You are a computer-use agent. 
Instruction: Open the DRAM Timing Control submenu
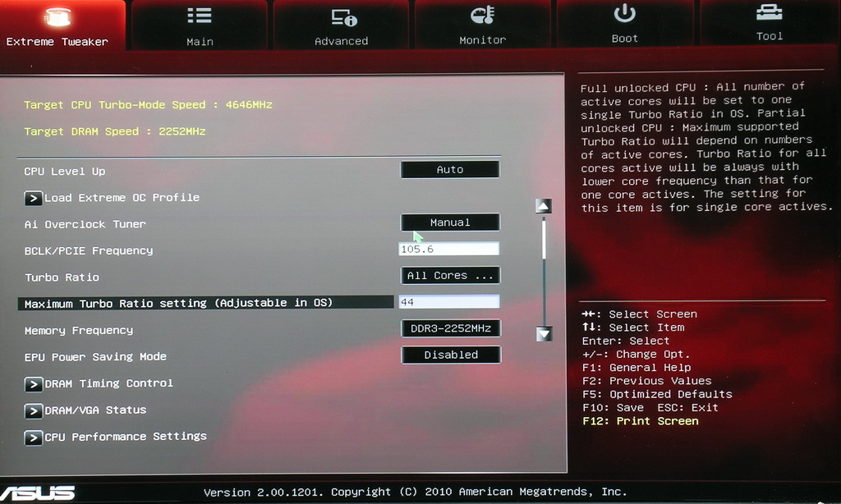109,383
